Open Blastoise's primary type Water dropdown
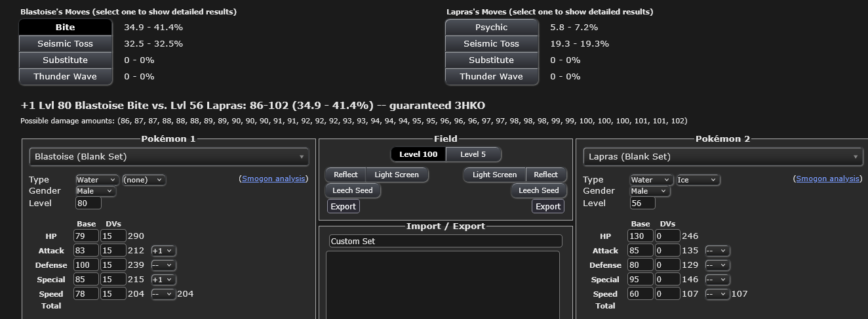The width and height of the screenshot is (868, 319). 97,180
